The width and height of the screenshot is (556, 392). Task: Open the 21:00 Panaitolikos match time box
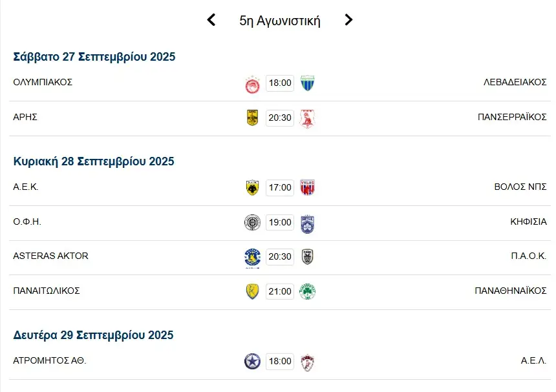tap(280, 292)
